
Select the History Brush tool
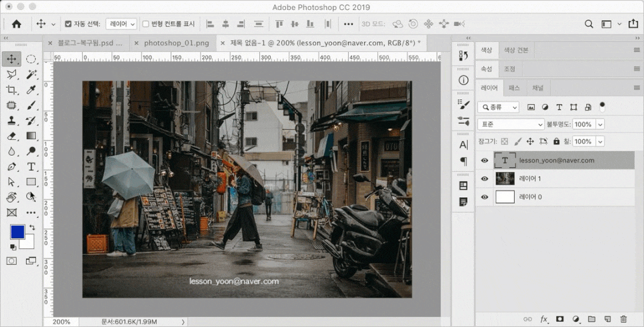(31, 121)
